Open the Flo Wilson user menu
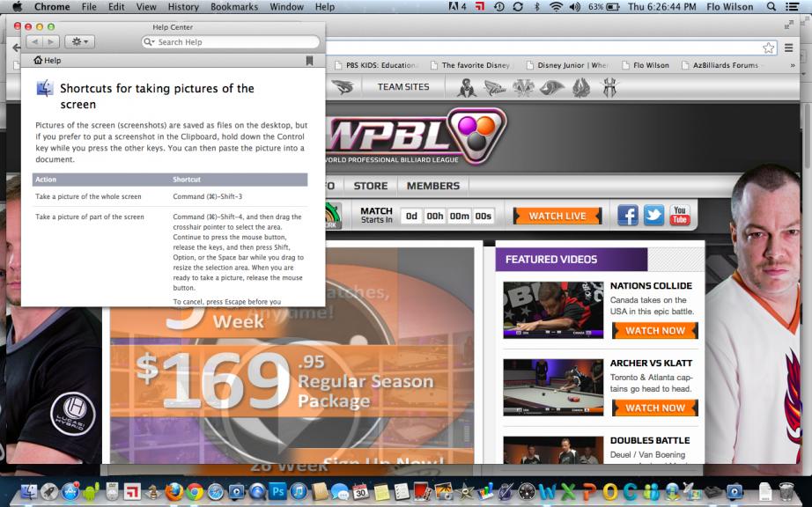Screen dimensions: 812x507 730,7
